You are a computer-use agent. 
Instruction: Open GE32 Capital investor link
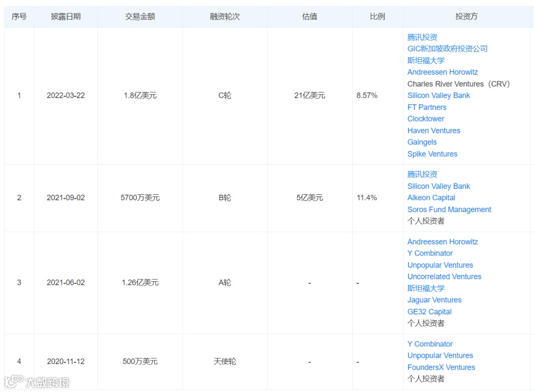point(430,312)
